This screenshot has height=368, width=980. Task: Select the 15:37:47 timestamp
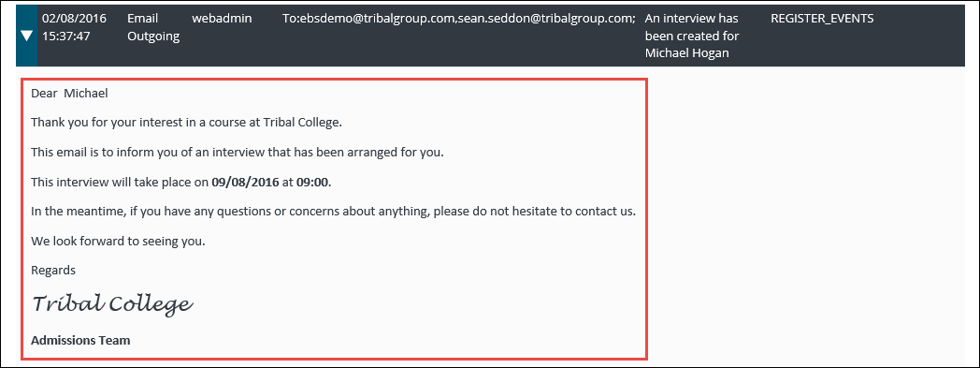click(65, 37)
